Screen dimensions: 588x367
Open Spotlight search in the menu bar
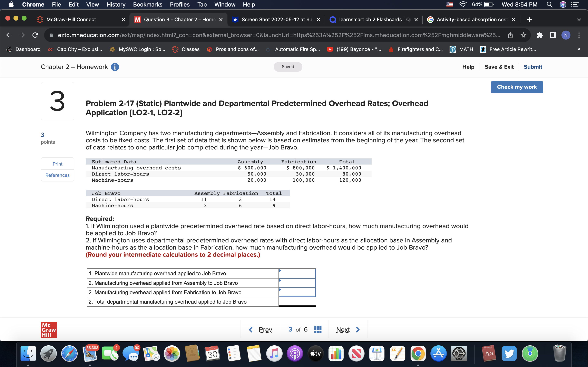tap(550, 4)
